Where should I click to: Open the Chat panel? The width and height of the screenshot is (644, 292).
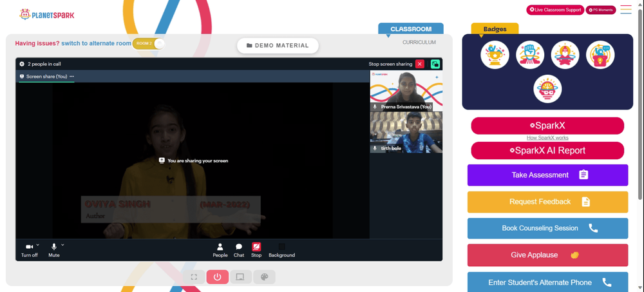(239, 250)
